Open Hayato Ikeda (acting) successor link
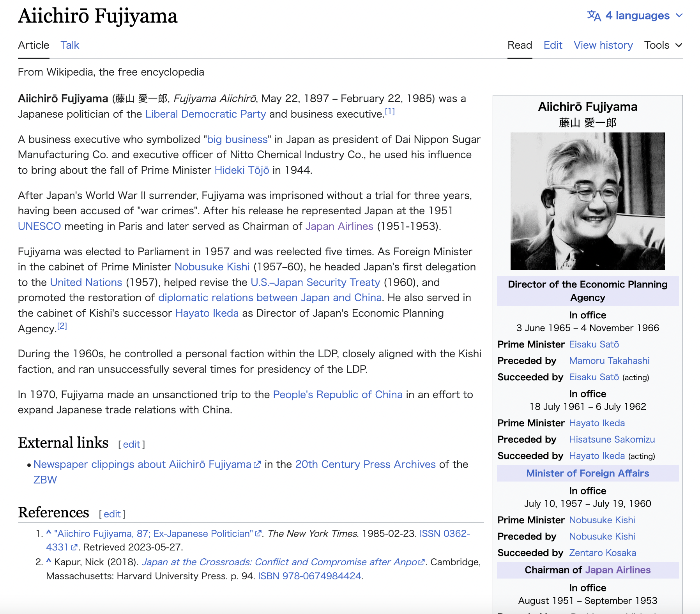Image resolution: width=700 pixels, height=614 pixels. 597,456
